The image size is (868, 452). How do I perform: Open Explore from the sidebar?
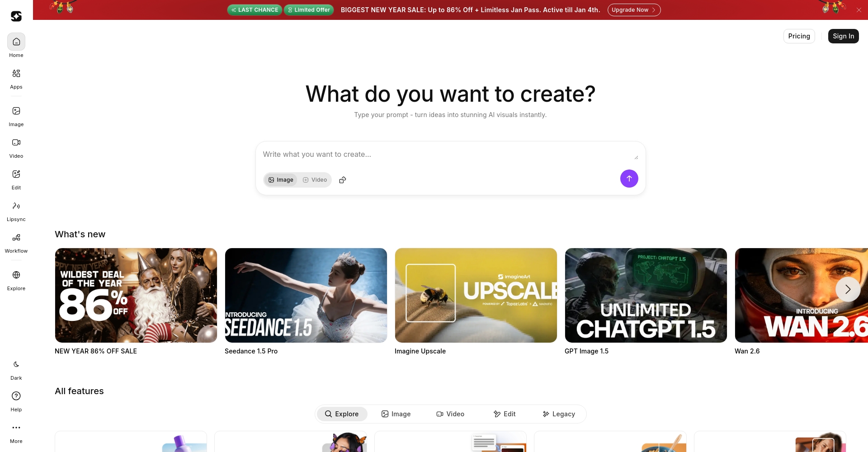point(16,279)
